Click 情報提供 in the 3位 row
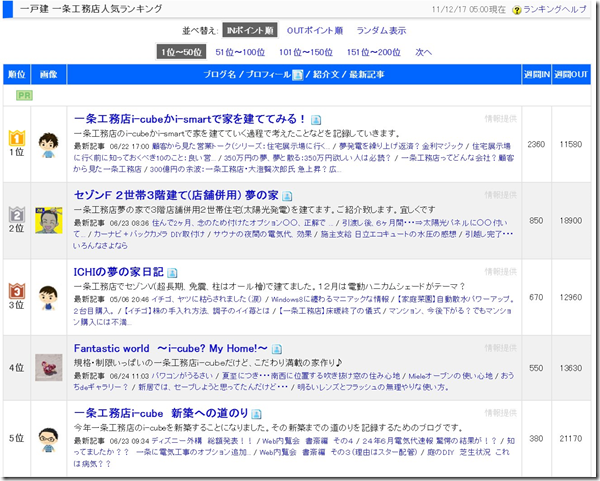The width and height of the screenshot is (600, 481). pos(500,272)
